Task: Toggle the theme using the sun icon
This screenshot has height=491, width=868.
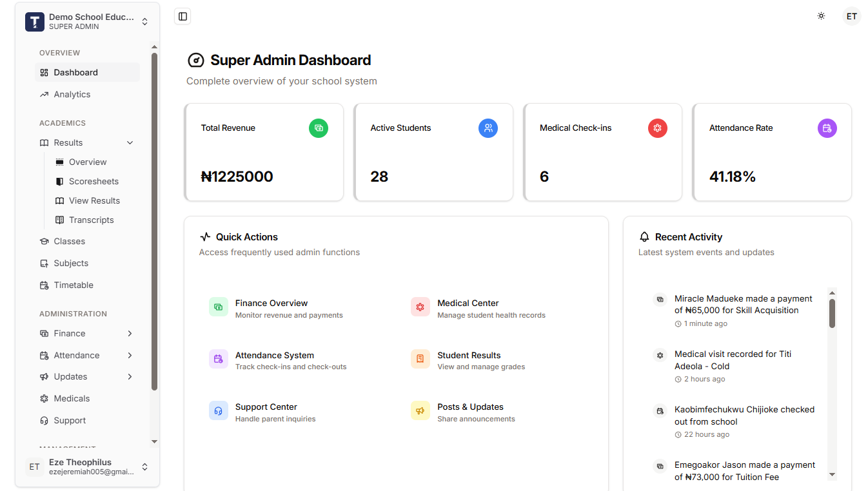Action: point(821,15)
